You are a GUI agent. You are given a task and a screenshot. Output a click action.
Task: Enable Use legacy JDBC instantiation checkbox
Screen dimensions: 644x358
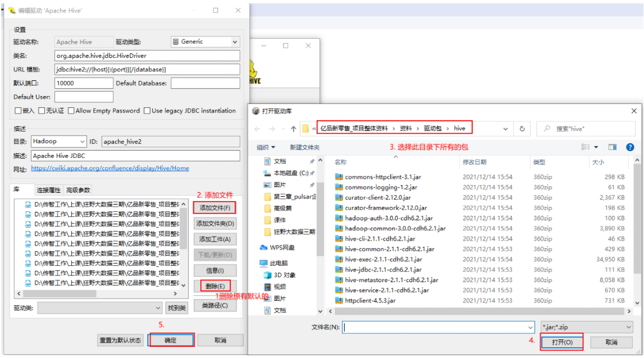point(147,111)
